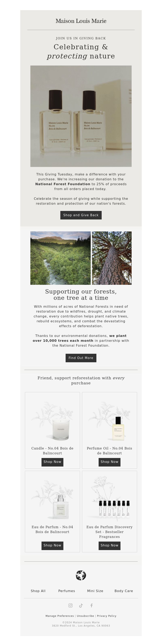The width and height of the screenshot is (162, 644).
Task: Click the perfume bottles hero image
Action: click(x=81, y=116)
